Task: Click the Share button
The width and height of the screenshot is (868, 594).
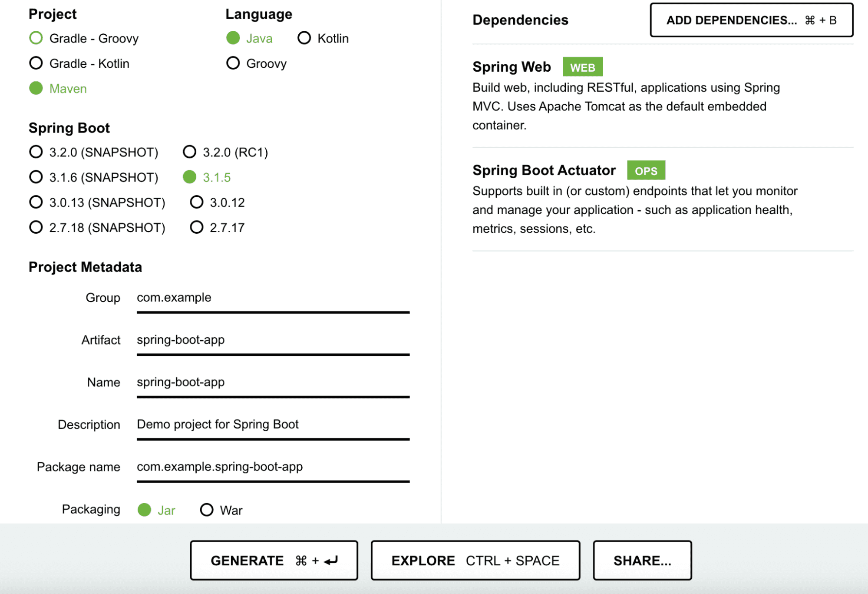Action: pyautogui.click(x=642, y=560)
